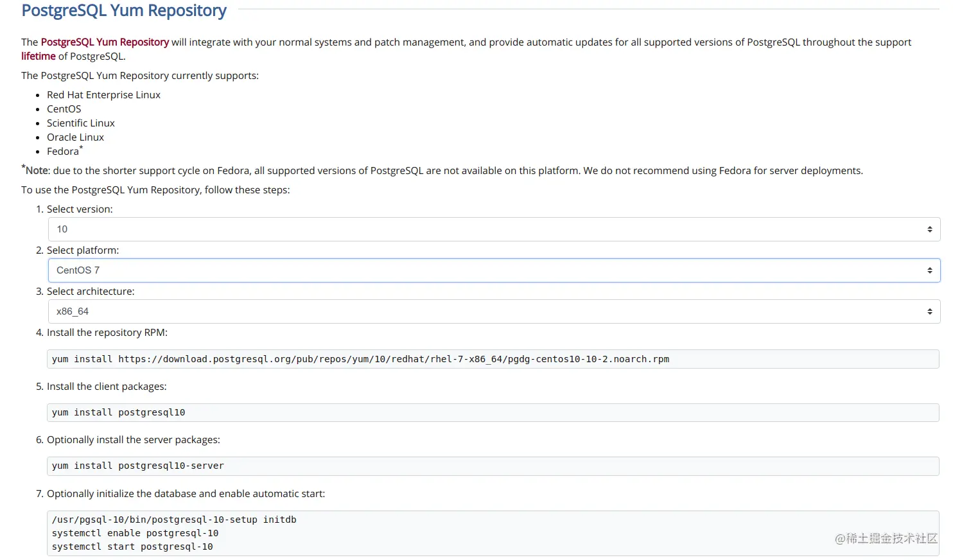Open the architecture dropdown showing x86_64
Image resolution: width=953 pixels, height=560 pixels.
click(x=494, y=311)
